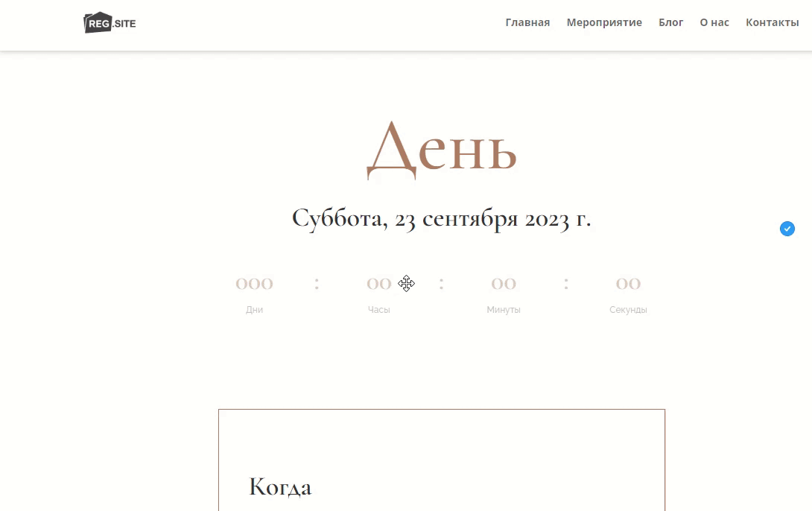Viewport: 812px width, 511px height.
Task: Click the blue checkmark circle icon
Action: coord(787,229)
